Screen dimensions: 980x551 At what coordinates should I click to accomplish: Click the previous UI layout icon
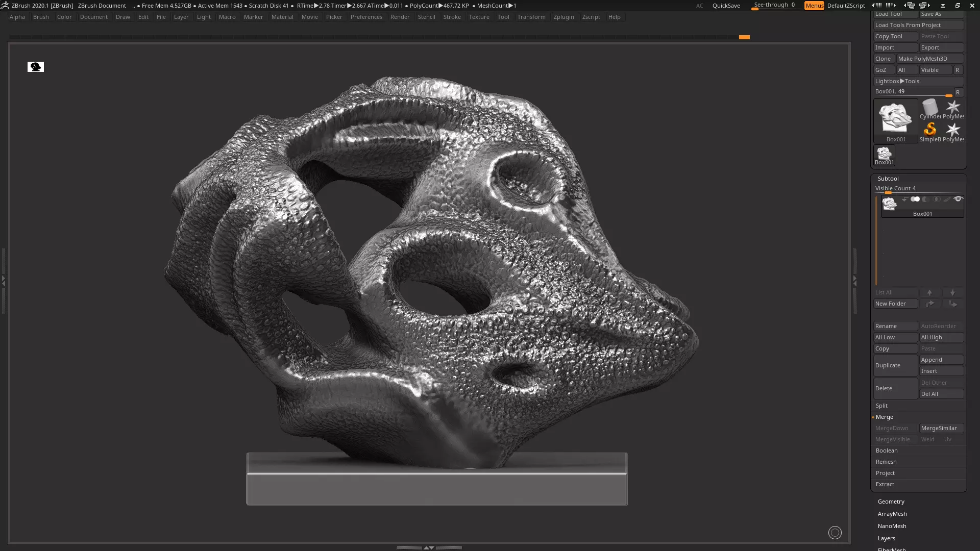pyautogui.click(x=910, y=5)
